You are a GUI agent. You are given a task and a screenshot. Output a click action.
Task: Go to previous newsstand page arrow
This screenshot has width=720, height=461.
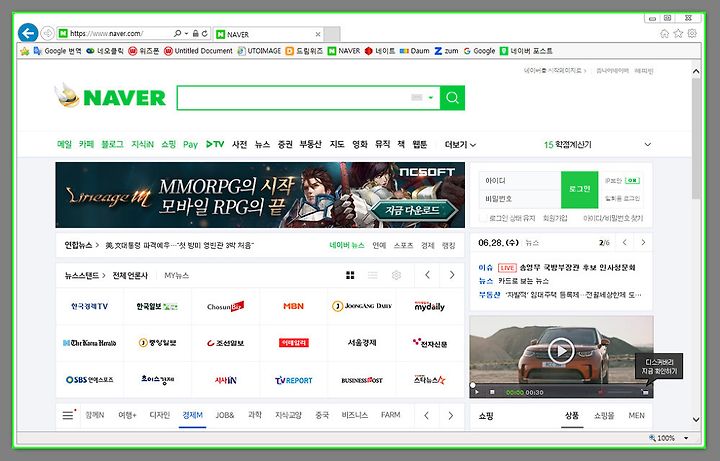[x=427, y=275]
